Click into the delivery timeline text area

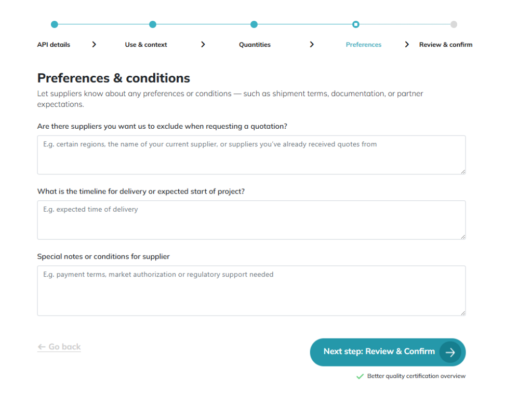pyautogui.click(x=251, y=220)
